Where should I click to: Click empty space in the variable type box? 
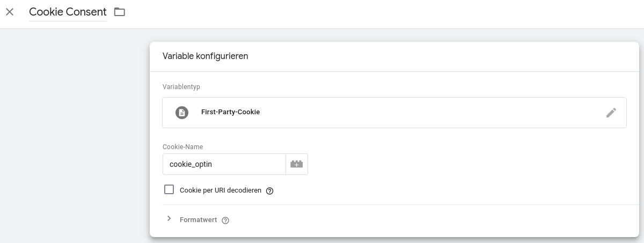[x=429, y=113]
